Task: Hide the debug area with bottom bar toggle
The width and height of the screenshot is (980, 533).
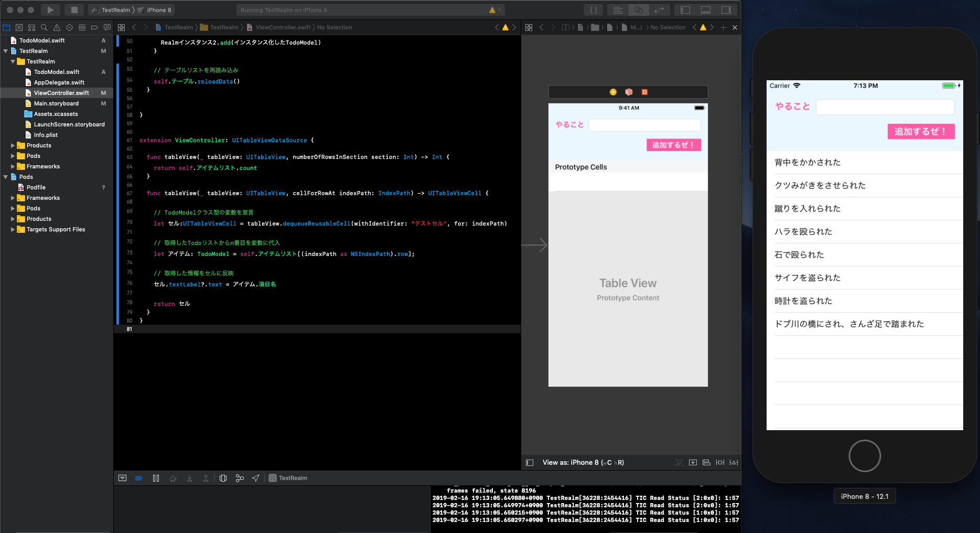Action: (x=122, y=478)
